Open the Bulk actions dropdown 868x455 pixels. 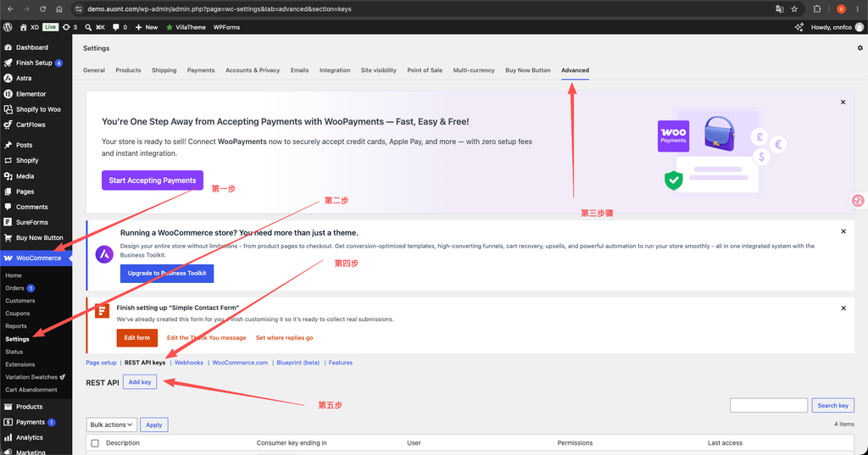point(111,424)
